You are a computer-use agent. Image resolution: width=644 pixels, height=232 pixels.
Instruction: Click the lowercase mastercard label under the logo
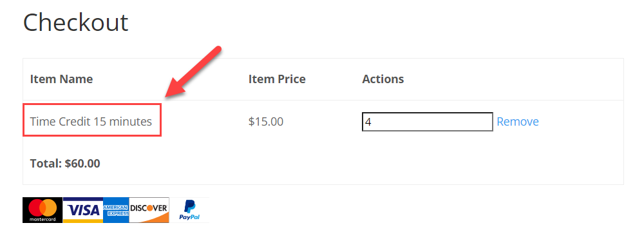click(43, 220)
